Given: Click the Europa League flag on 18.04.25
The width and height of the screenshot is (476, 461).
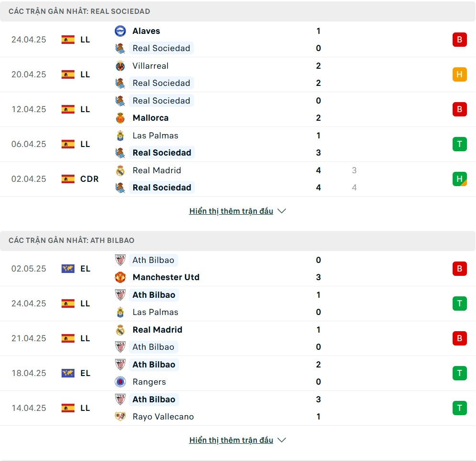Looking at the screenshot, I should coord(68,373).
